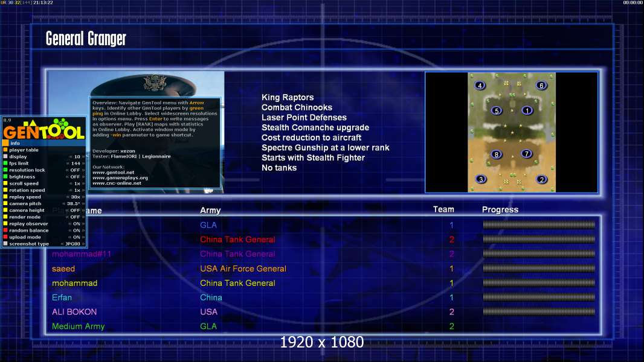
Task: Click the yellow square beside rotation speed
Action: 5,190
